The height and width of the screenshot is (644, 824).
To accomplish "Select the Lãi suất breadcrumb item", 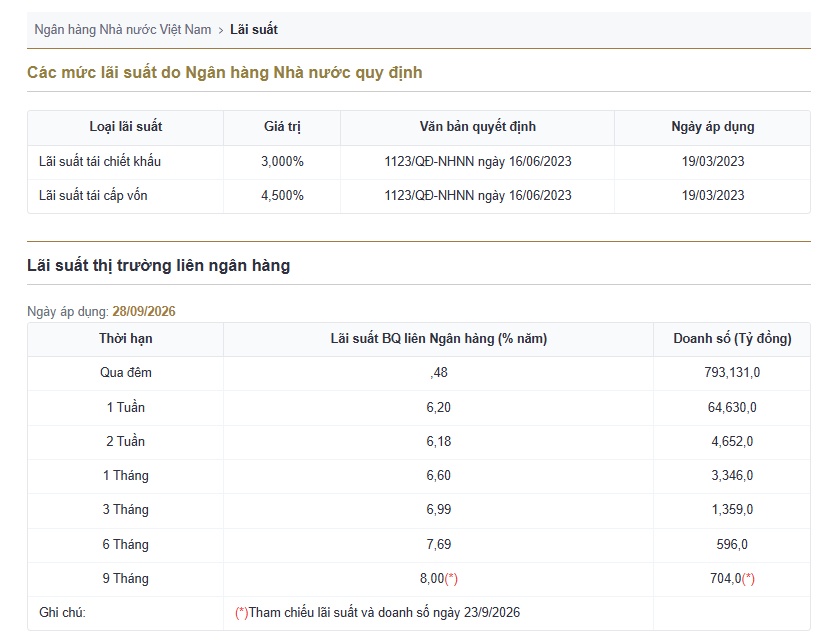I will click(x=254, y=29).
